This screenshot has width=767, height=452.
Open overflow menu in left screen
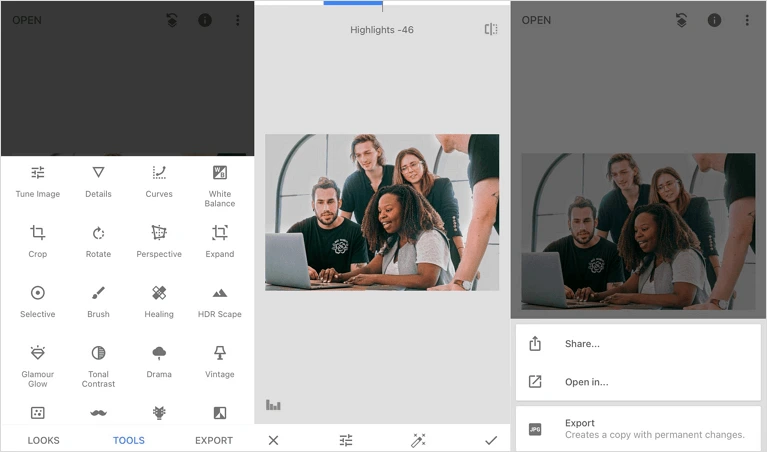click(238, 20)
